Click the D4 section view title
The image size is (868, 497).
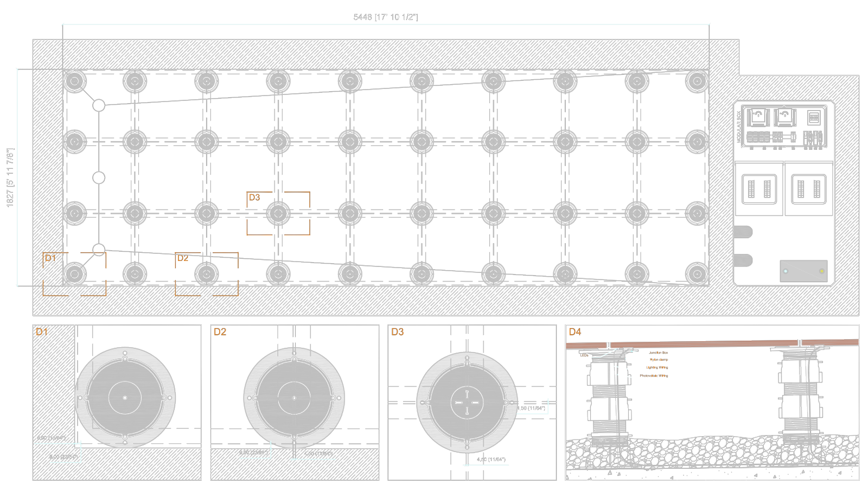pyautogui.click(x=575, y=332)
